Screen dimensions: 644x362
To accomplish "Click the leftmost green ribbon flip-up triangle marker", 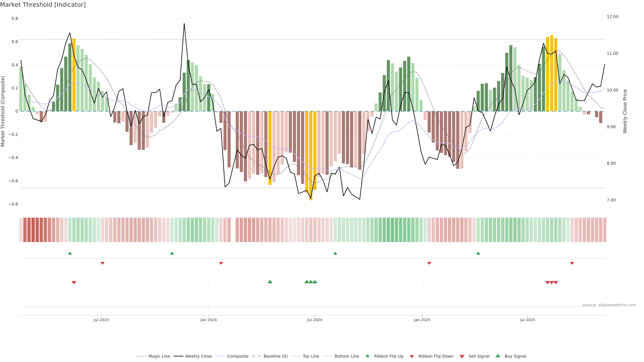I will (x=70, y=253).
